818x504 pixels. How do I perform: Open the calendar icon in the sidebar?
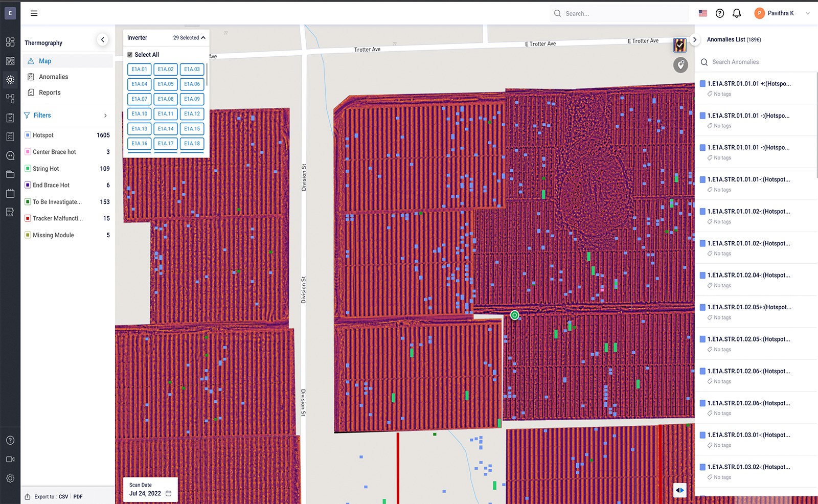pos(10,193)
